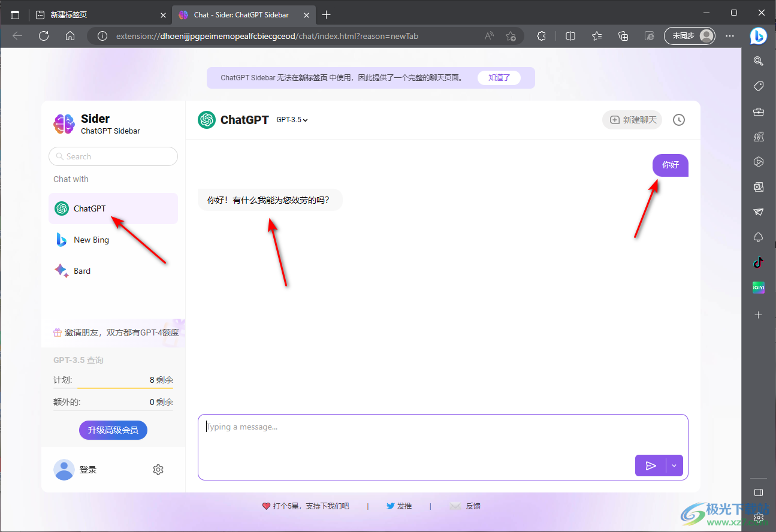Click the user avatar icon
The image size is (776, 532).
(x=64, y=470)
